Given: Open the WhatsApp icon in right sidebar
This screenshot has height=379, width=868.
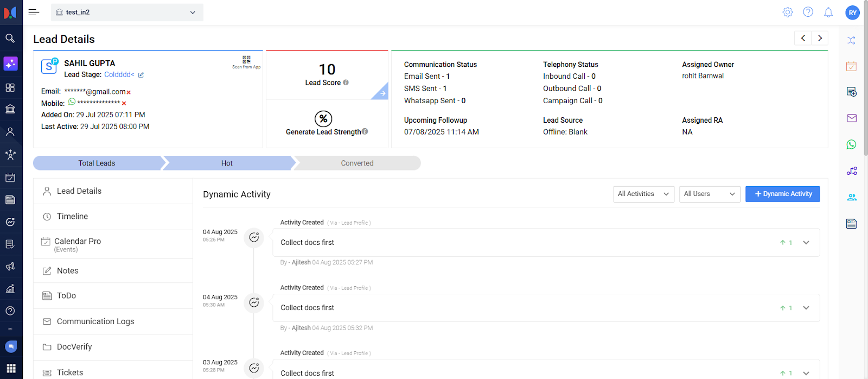Looking at the screenshot, I should (x=851, y=144).
